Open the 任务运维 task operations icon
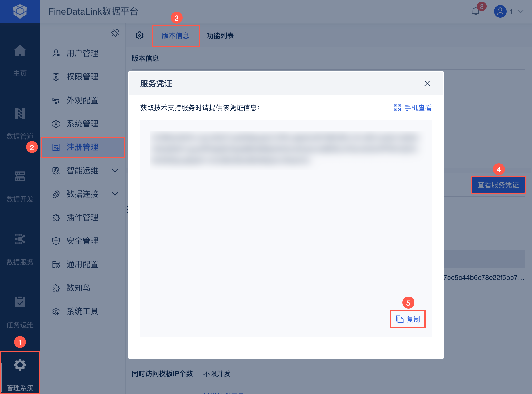Screen dimensions: 532x394 tap(20, 302)
